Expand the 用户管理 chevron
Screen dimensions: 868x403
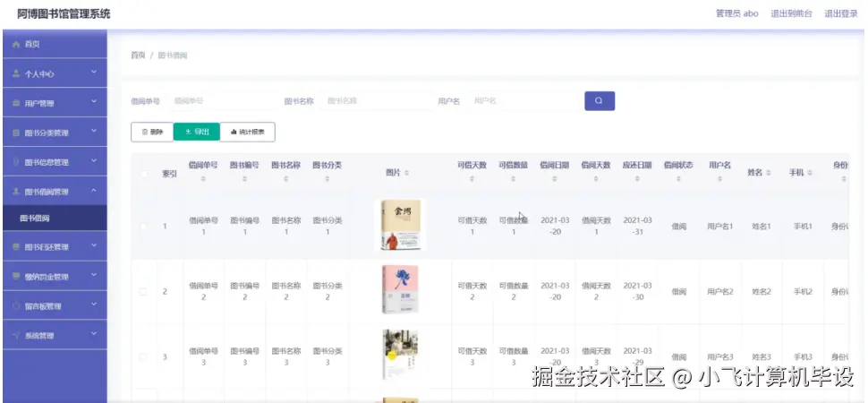click(94, 101)
